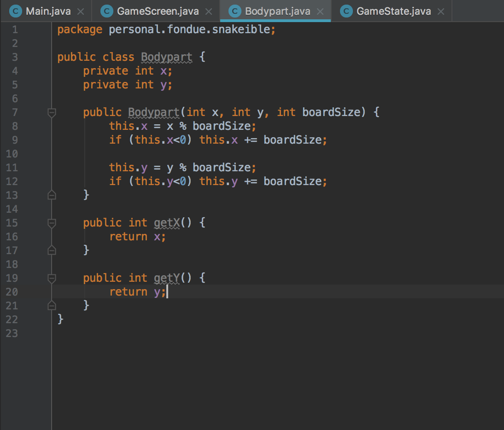
Task: Fold getY end marker at line 21
Action: coord(52,305)
